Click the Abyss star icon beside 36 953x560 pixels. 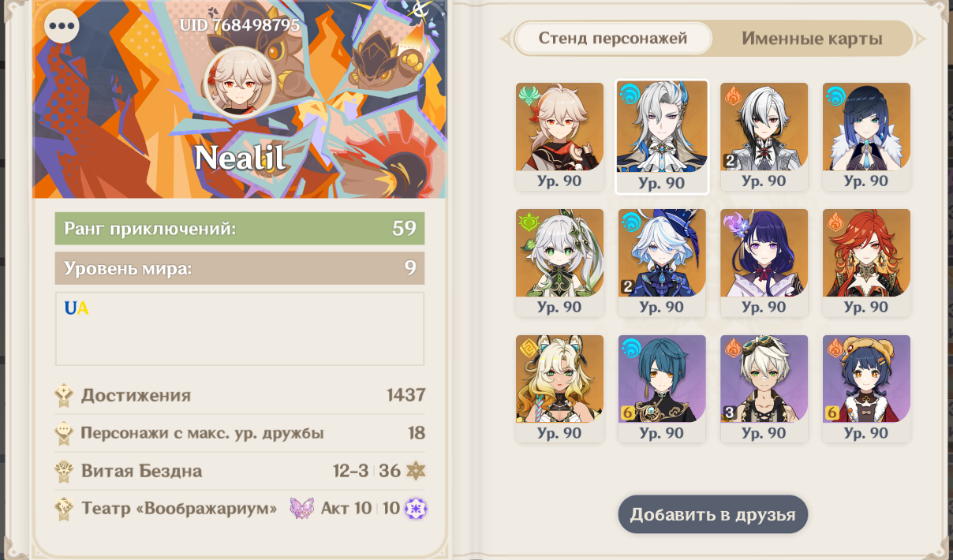coord(415,472)
